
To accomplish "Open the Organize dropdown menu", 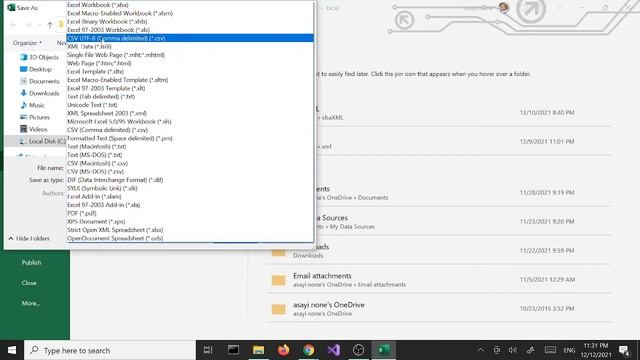I will click(x=27, y=43).
